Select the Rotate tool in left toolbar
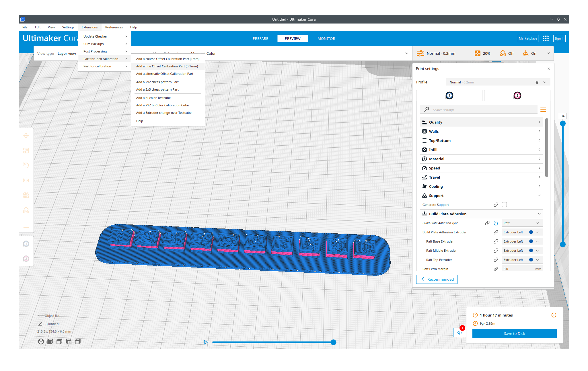 [x=26, y=165]
